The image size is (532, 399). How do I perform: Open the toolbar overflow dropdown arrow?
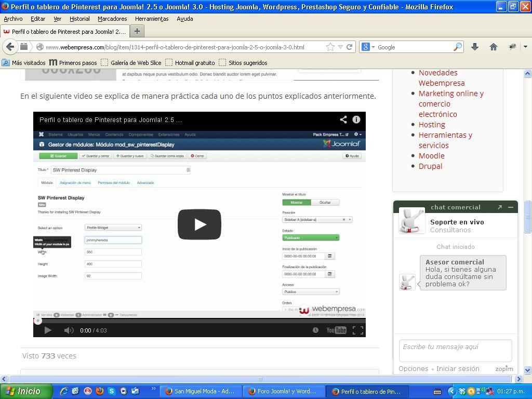[526, 47]
